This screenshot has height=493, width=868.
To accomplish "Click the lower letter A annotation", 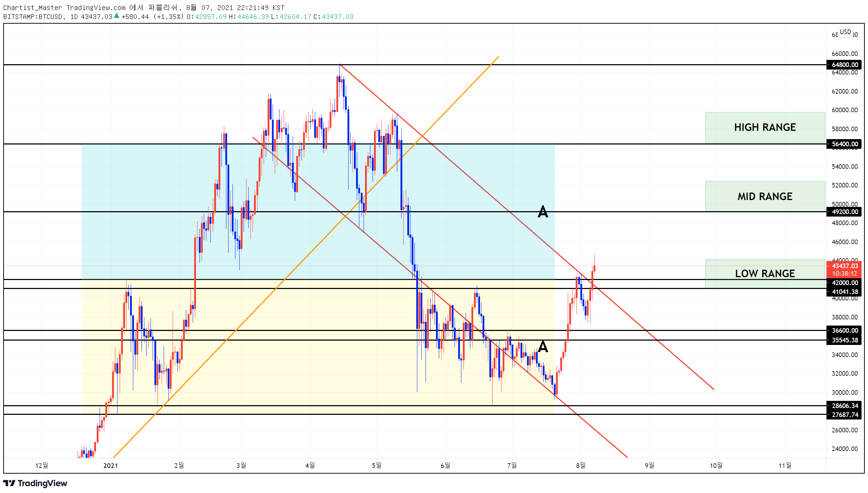I will point(543,346).
